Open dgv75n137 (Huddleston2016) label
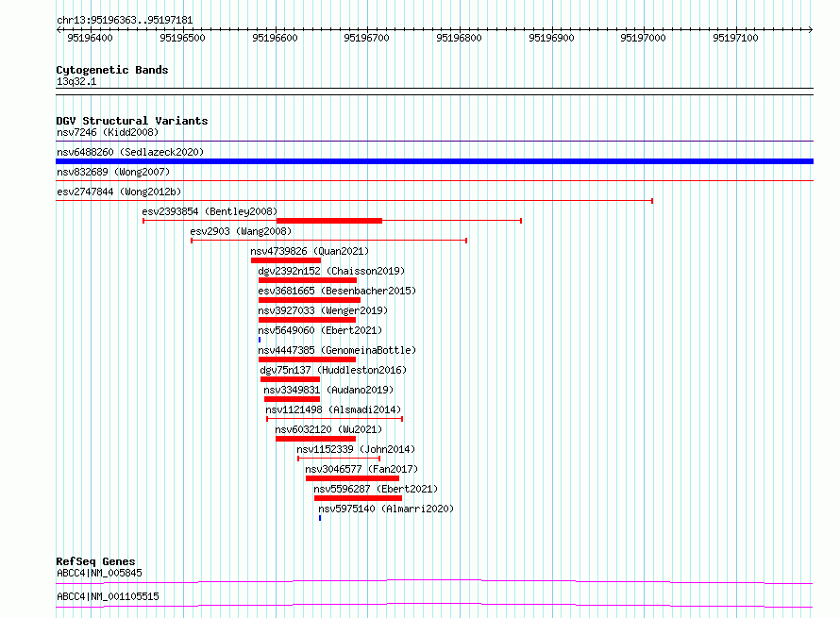This screenshot has width=840, height=618. pyautogui.click(x=333, y=370)
